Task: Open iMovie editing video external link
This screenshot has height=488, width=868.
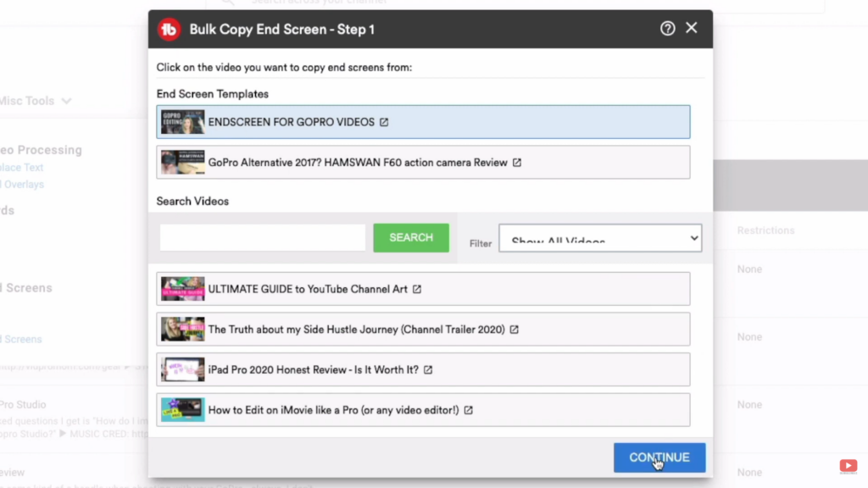Action: pos(468,410)
